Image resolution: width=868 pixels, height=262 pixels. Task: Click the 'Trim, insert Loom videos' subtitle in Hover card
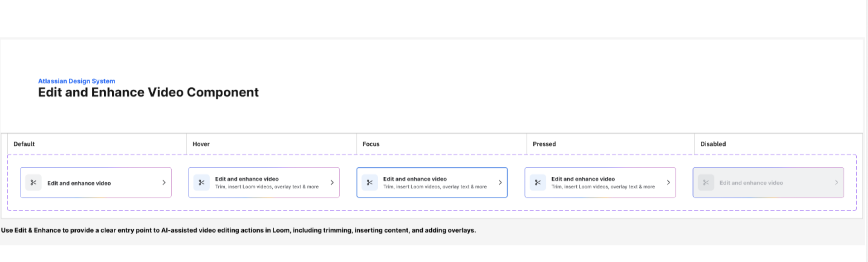(267, 187)
